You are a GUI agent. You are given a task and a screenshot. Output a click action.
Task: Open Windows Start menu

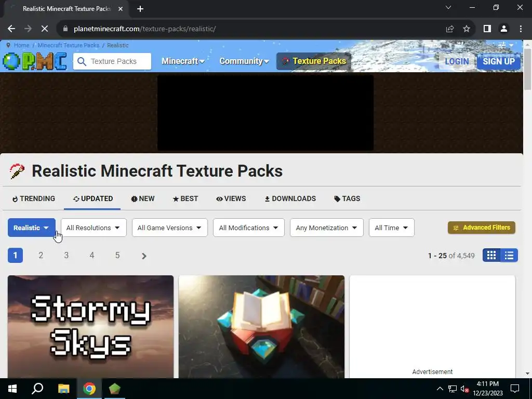(12, 389)
